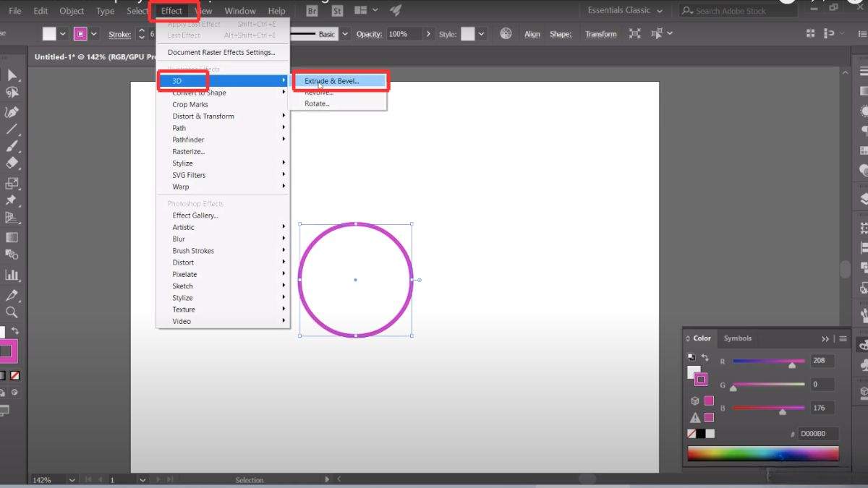Open the stroke color dropdown arrow
The image size is (868, 488).
click(x=95, y=34)
